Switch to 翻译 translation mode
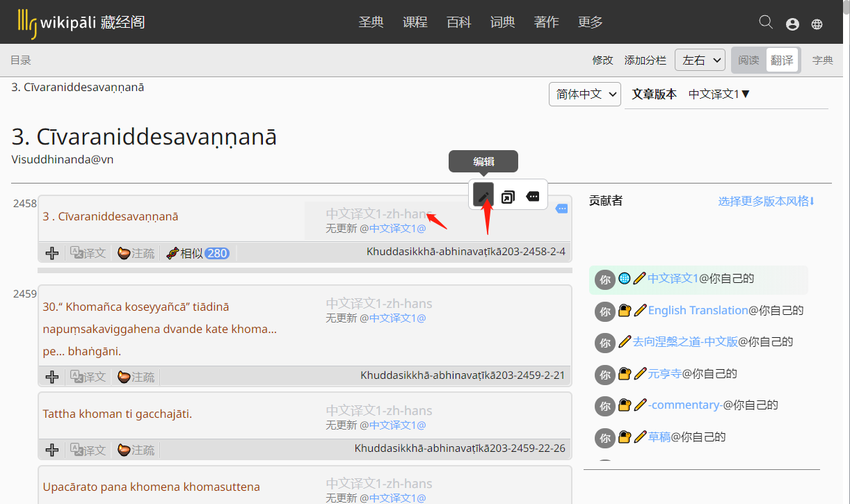This screenshot has width=850, height=504. tap(783, 60)
